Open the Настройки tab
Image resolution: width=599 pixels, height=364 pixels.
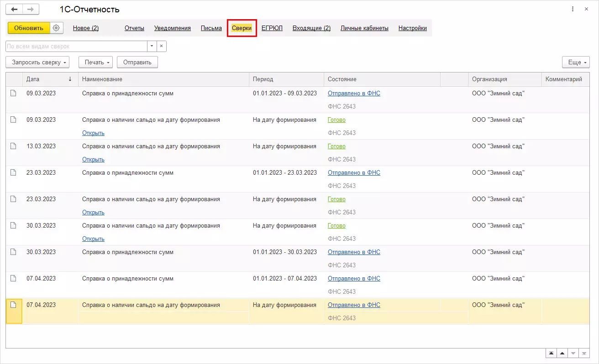[x=412, y=28]
